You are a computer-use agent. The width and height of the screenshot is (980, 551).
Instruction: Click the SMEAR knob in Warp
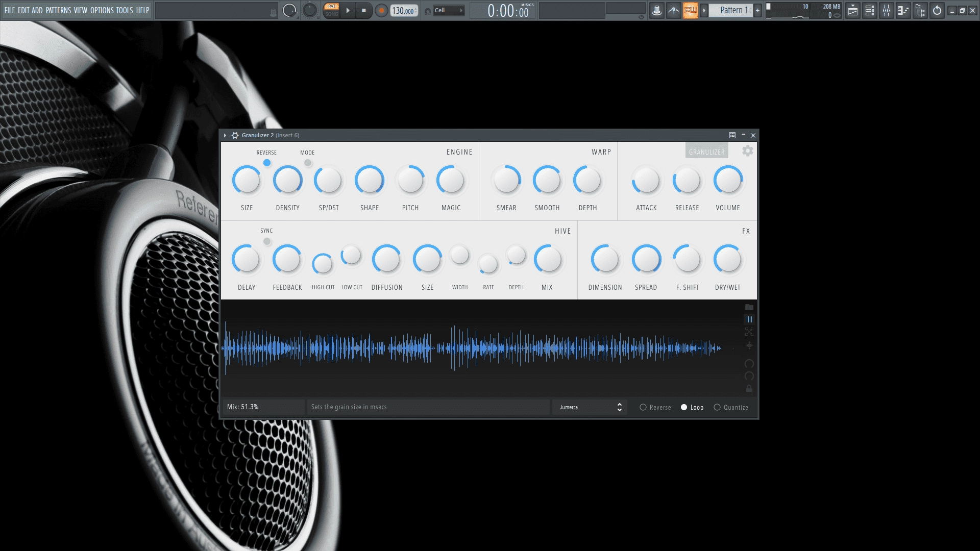tap(506, 180)
